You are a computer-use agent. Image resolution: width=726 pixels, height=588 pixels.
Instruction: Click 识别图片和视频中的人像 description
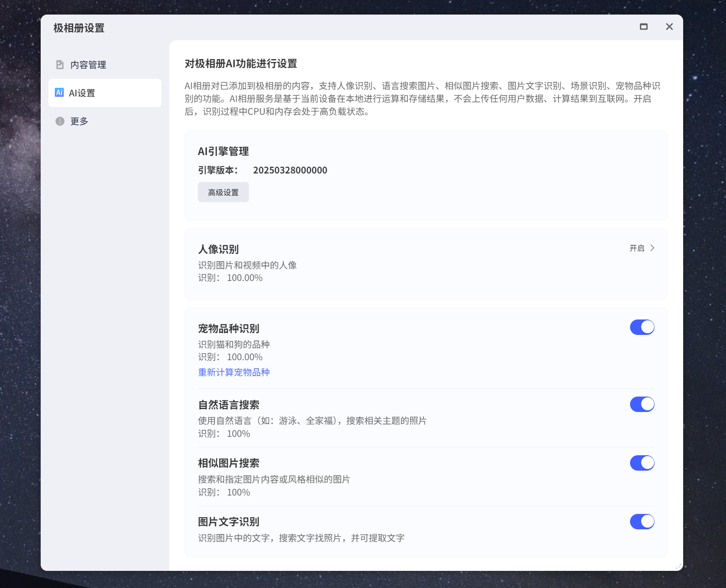tap(247, 265)
